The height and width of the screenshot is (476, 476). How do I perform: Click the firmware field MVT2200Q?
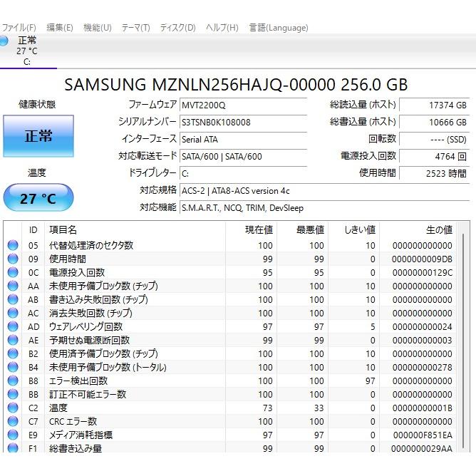243,105
